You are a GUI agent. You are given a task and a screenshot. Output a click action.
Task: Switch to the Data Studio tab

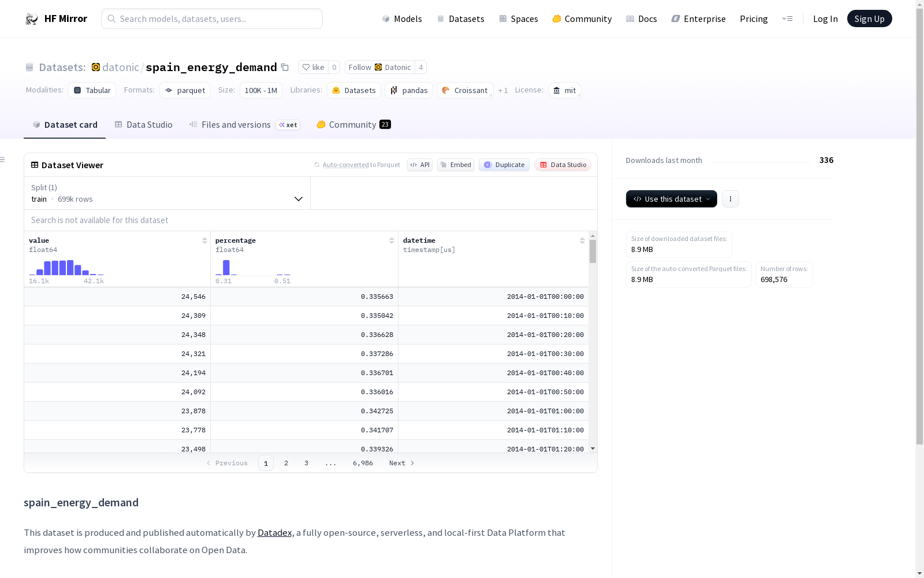click(x=143, y=125)
